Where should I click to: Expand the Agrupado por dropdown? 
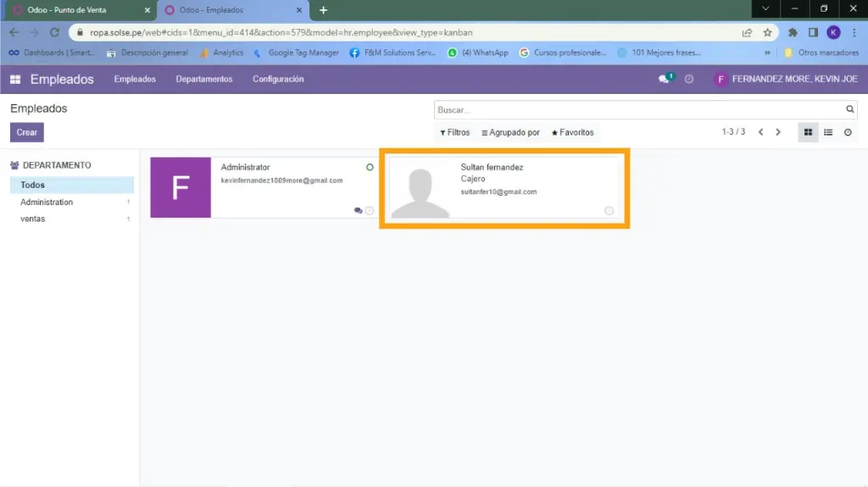click(510, 133)
